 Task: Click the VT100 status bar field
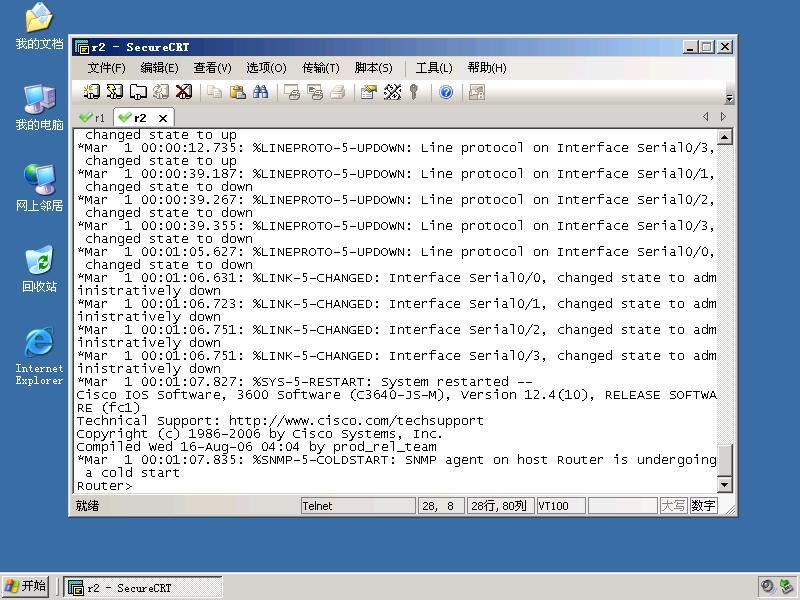[x=560, y=506]
